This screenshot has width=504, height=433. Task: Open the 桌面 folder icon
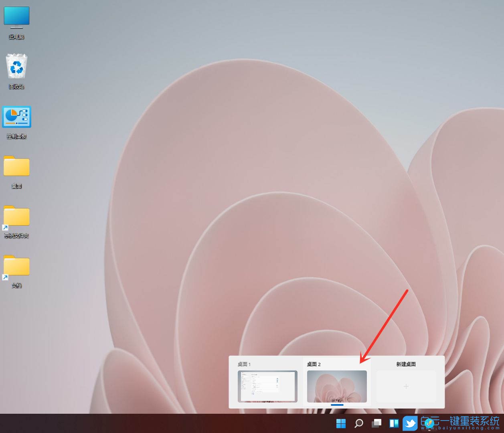16,167
